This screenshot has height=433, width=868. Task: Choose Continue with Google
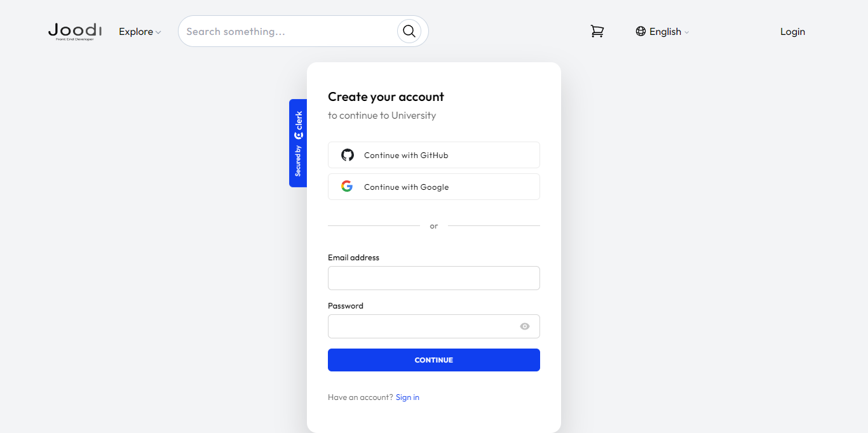coord(434,187)
